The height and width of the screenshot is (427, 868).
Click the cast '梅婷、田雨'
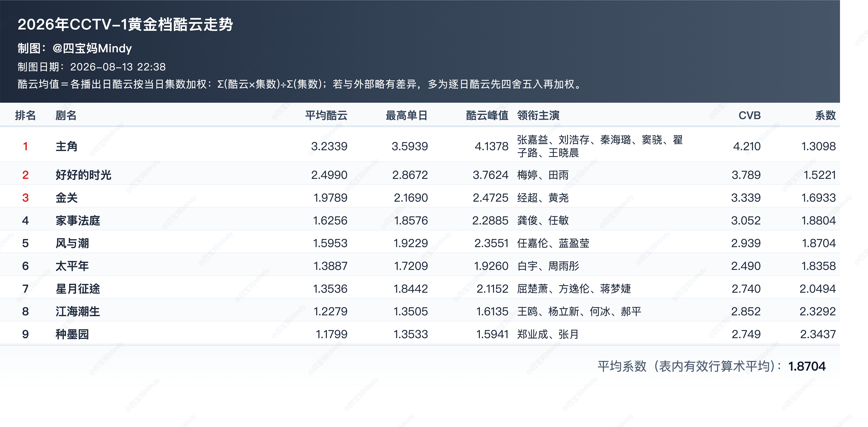pos(543,175)
